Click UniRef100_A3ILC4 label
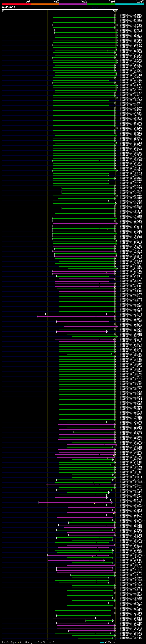Viewport: 146px width, 644px height. pyautogui.click(x=131, y=75)
